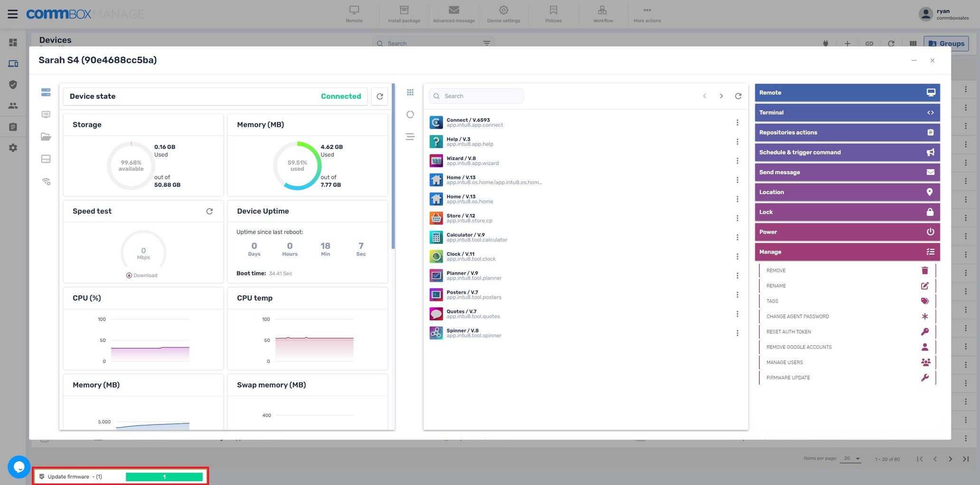The height and width of the screenshot is (485, 980).
Task: Open Device settings in the toolbar
Action: (x=503, y=13)
